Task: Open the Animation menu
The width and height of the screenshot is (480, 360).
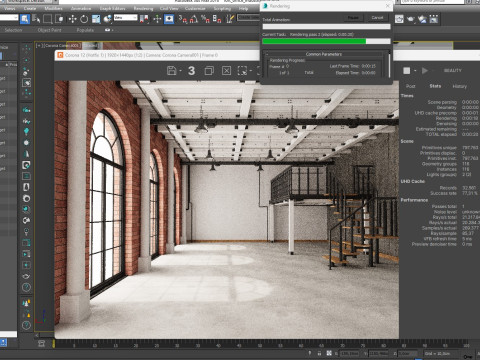Action: click(81, 8)
